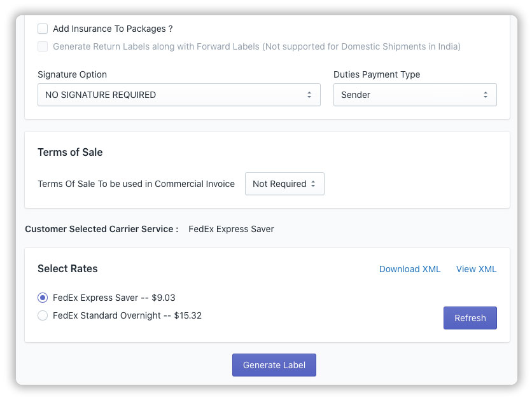Expand the Terms Of Sale dropdown
Viewport: 532px width, 400px height.
tap(284, 184)
